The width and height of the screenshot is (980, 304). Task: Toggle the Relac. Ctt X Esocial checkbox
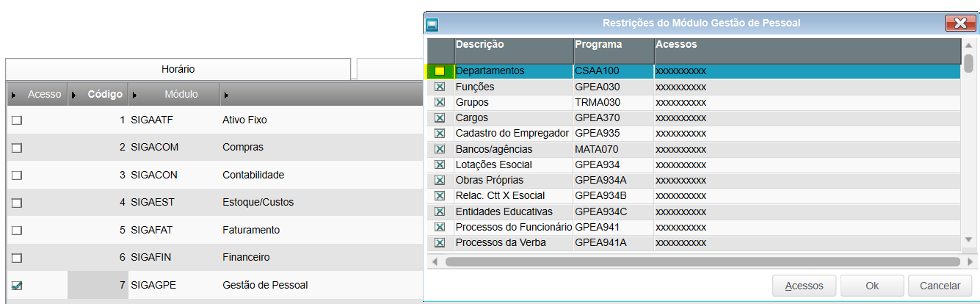tap(440, 196)
